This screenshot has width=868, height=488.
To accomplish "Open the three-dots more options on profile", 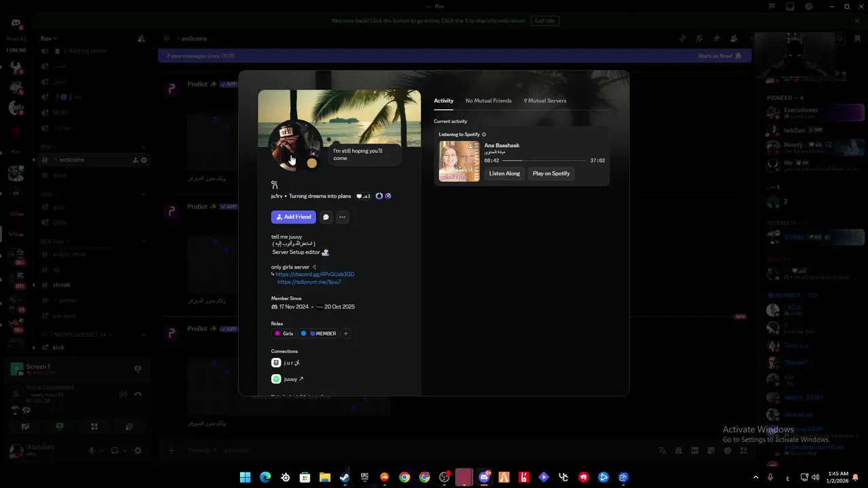I will tap(342, 217).
